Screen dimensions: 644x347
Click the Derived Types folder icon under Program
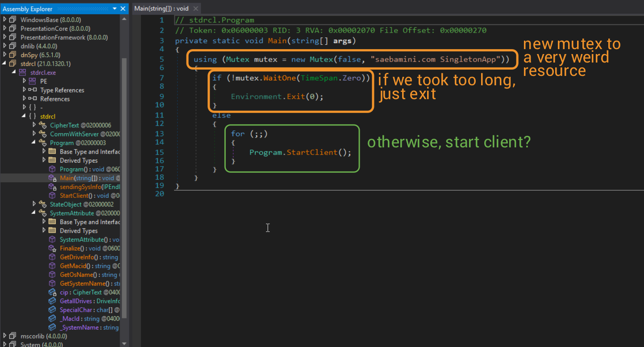pyautogui.click(x=52, y=160)
